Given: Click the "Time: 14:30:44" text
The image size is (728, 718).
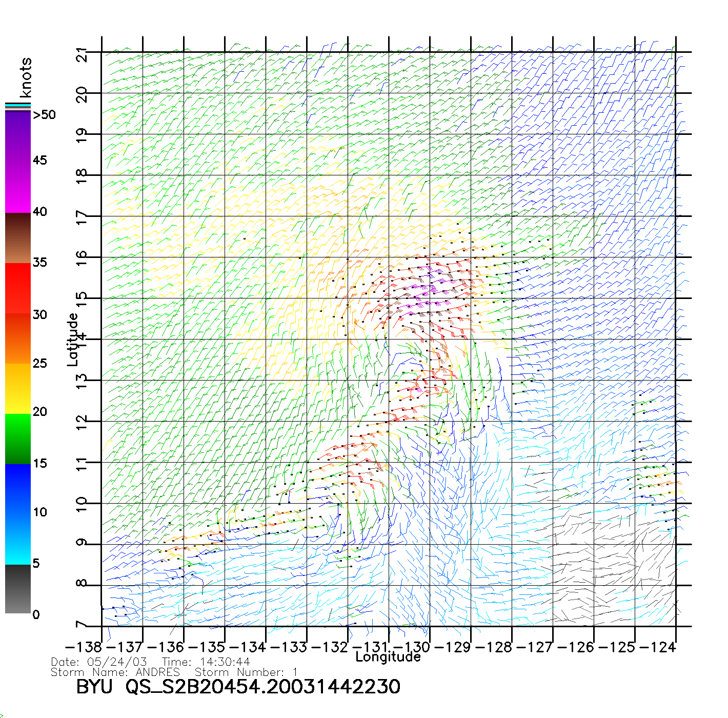Looking at the screenshot, I should (206, 662).
